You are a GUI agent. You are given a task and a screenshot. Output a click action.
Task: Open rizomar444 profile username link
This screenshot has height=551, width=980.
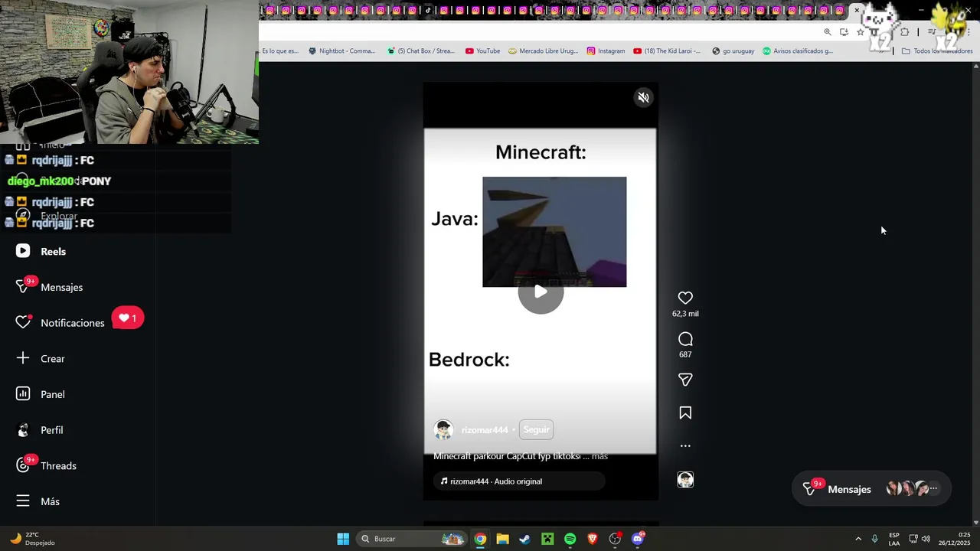click(x=485, y=430)
